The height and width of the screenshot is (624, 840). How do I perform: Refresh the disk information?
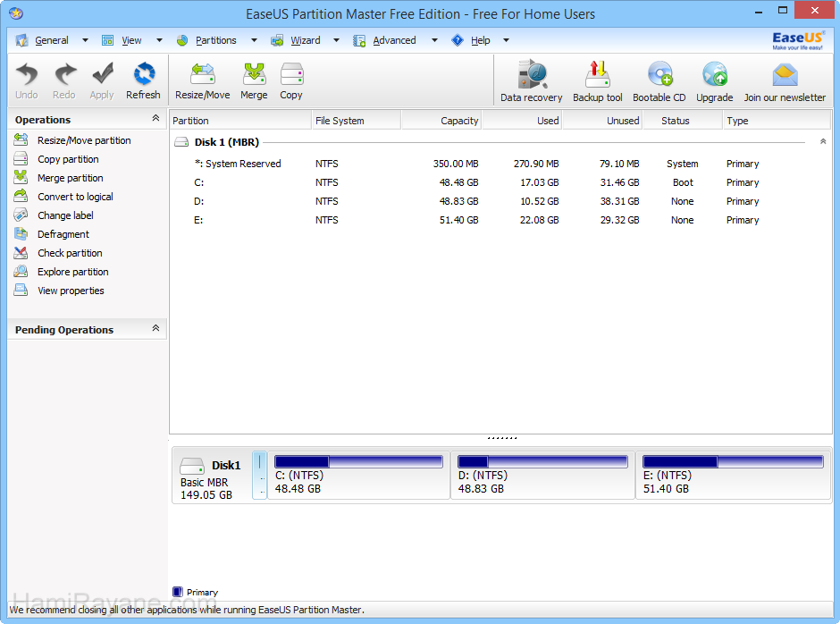pyautogui.click(x=144, y=74)
